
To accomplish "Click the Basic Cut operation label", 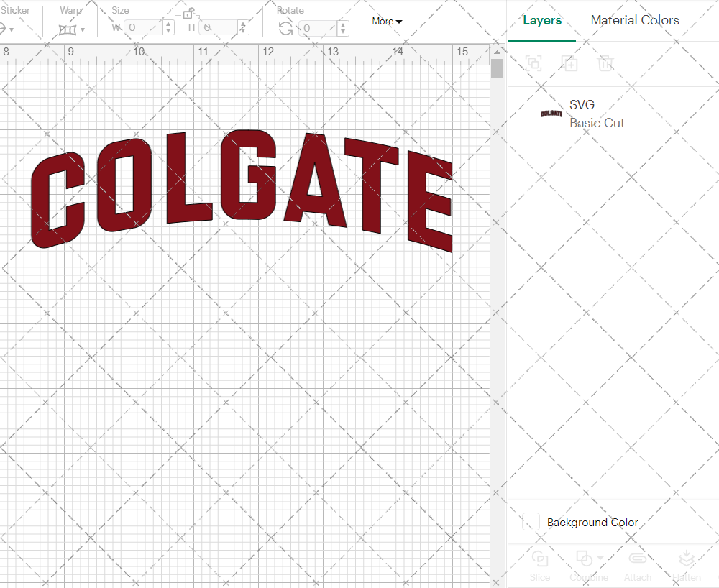I will pos(597,123).
